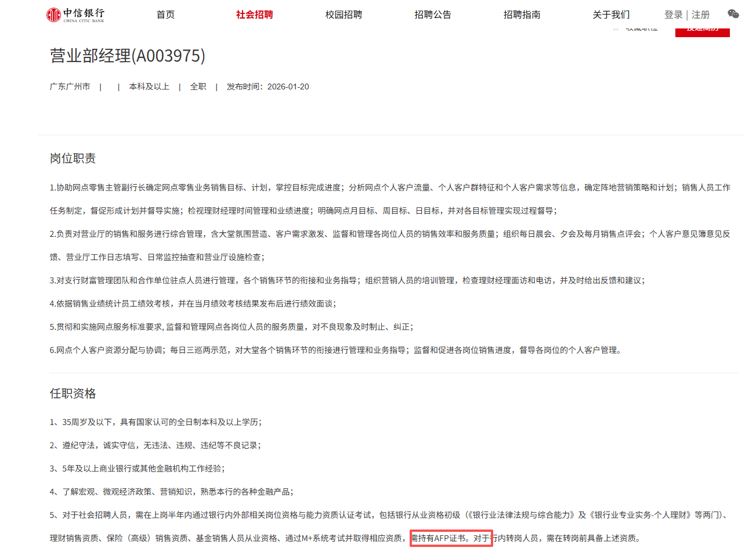
Task: Click the China CITIC Bank logo
Action: [75, 15]
